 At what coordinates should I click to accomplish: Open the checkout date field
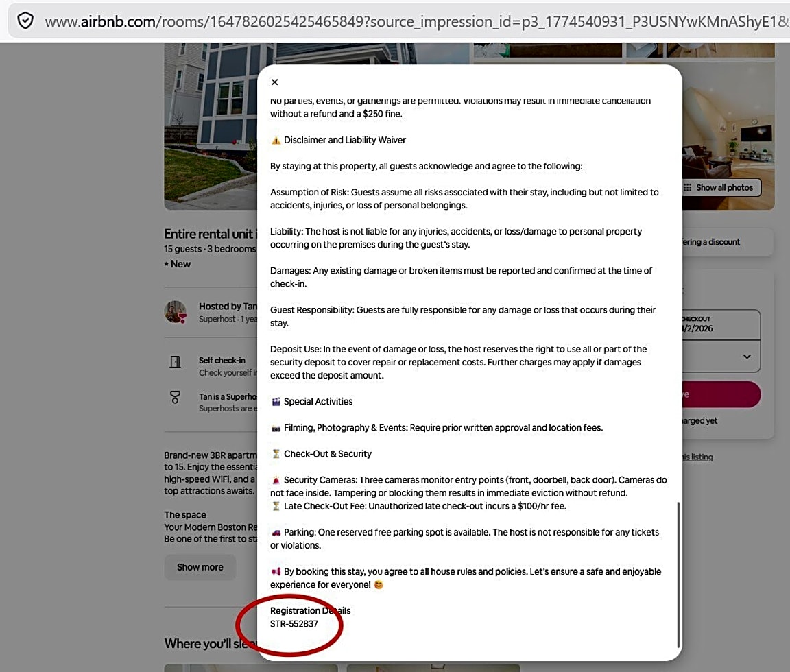click(x=720, y=324)
